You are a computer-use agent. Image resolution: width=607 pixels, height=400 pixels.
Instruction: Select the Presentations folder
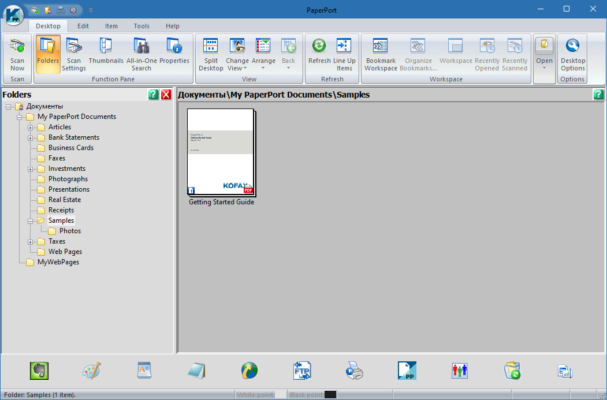pos(69,189)
